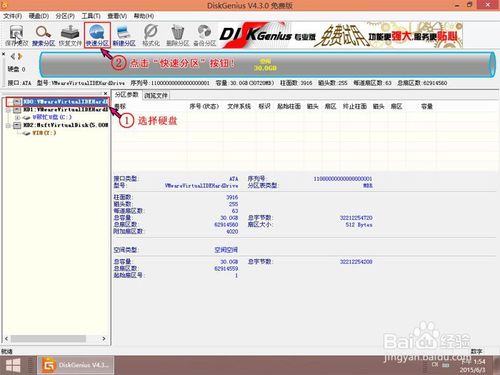Click the 空闲空间 space type value
The width and height of the screenshot is (500, 375).
coord(226,250)
